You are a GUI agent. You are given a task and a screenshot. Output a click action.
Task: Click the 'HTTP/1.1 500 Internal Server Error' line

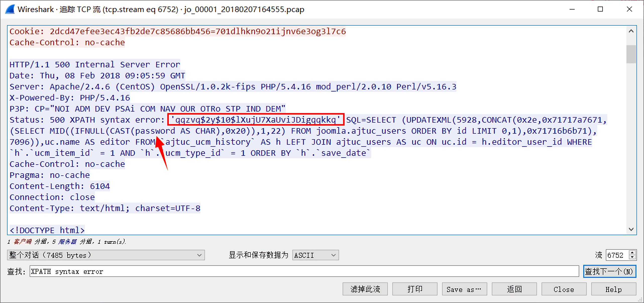pos(95,65)
